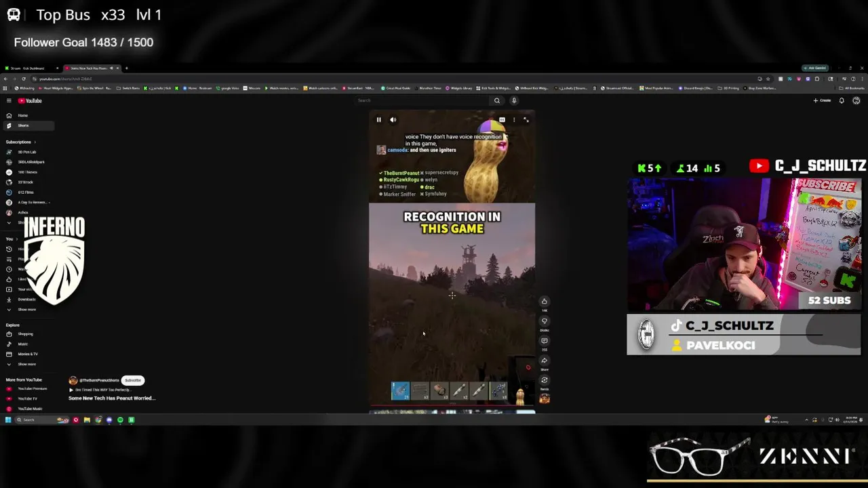
Task: Open the 3D Pen Lab subscription
Action: 27,152
